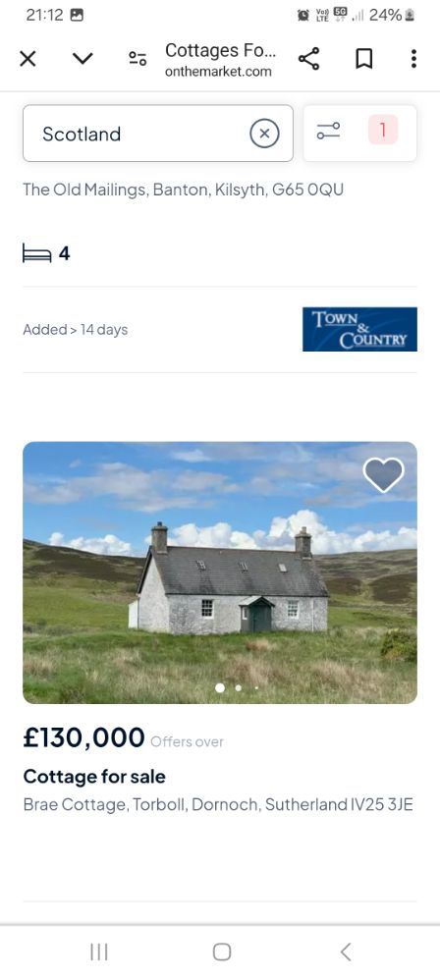Open the Cottage for sale listing title
Viewport: 440px width, 980px height.
[x=94, y=777]
